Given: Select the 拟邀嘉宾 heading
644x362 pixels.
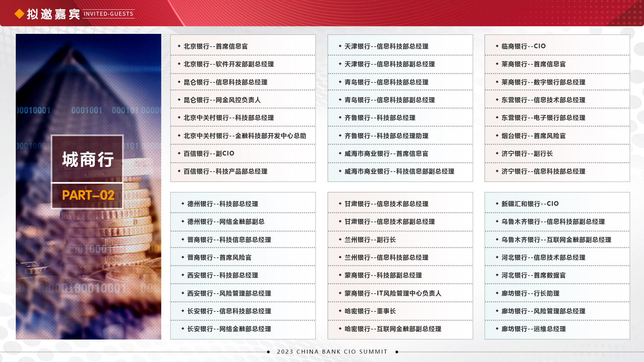Looking at the screenshot, I should click(x=53, y=14).
